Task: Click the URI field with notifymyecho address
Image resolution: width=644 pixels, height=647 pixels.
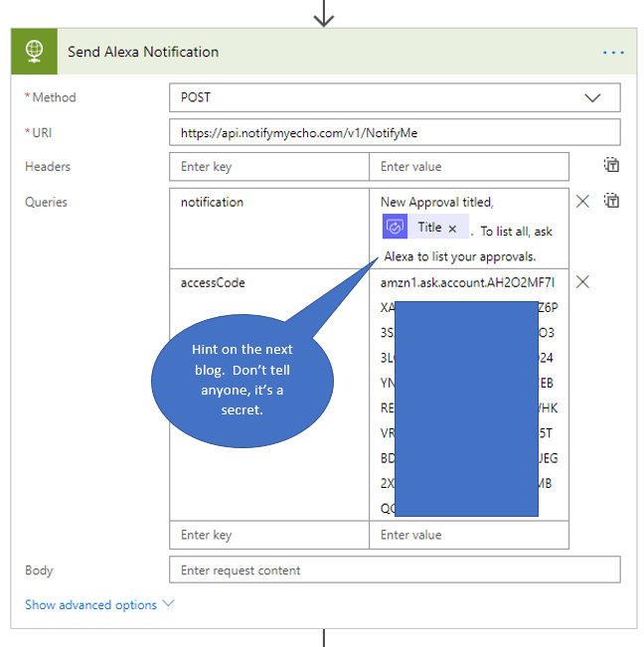Action: click(395, 132)
